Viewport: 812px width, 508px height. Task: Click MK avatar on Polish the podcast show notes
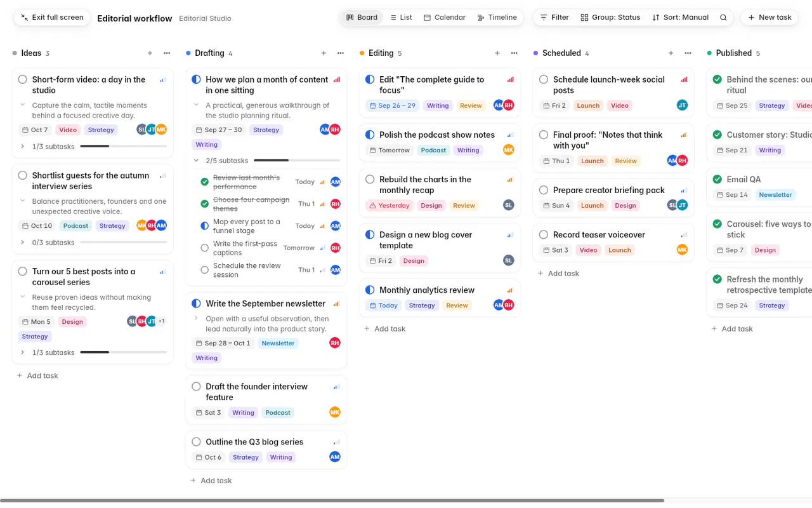pyautogui.click(x=508, y=150)
